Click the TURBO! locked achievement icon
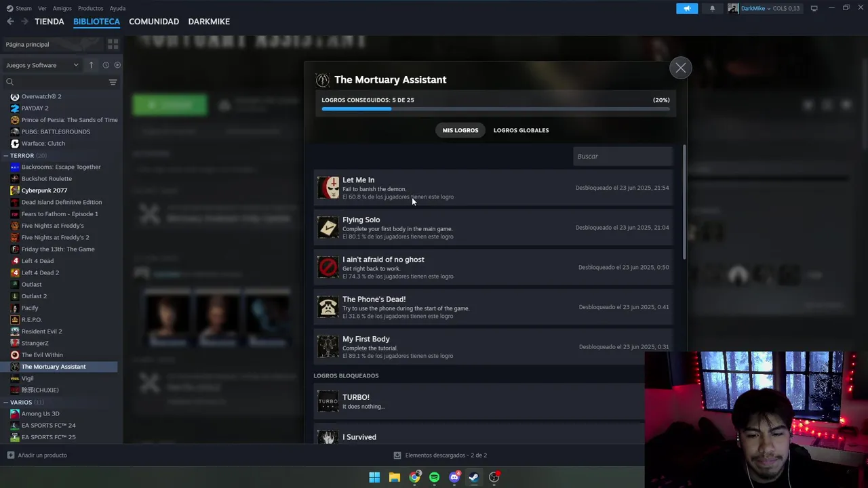Image resolution: width=868 pixels, height=488 pixels. [328, 401]
